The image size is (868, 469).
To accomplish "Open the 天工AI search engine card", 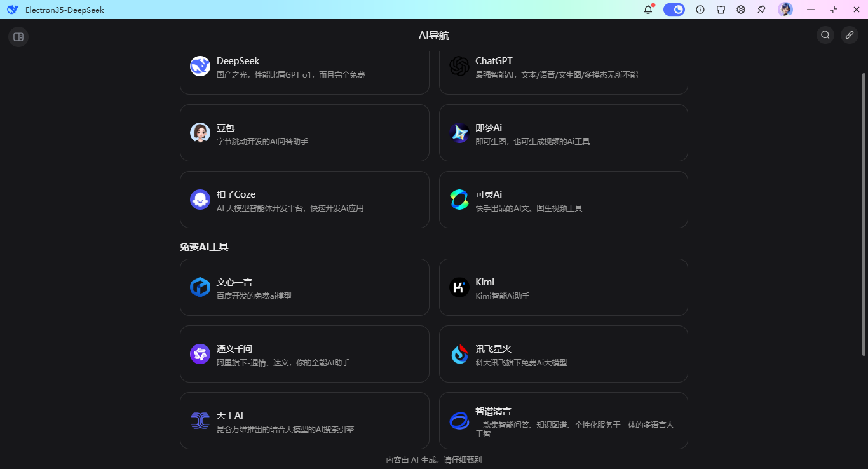I will click(304, 421).
